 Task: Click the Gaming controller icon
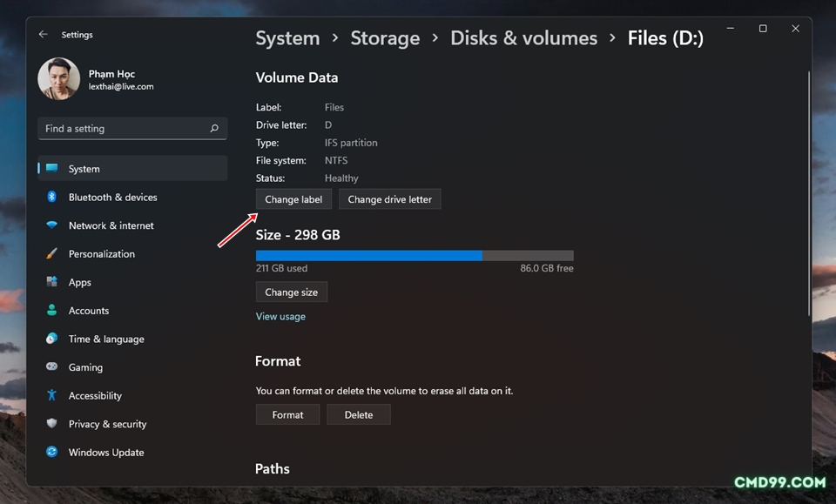tap(51, 366)
